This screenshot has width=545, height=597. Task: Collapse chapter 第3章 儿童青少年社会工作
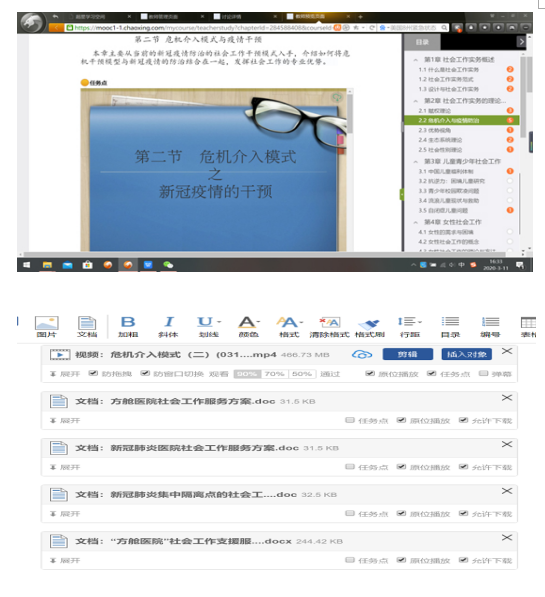pos(416,161)
